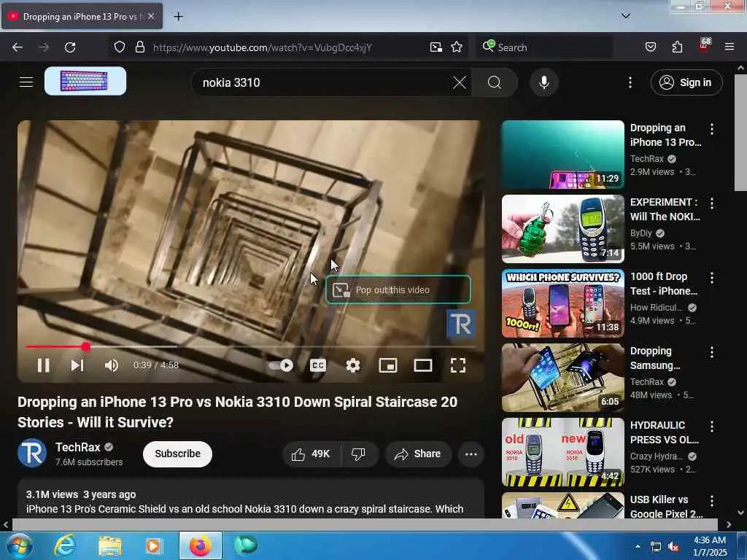The height and width of the screenshot is (560, 747).
Task: Open the 1000 ft Drop Test thumbnail
Action: tap(562, 303)
